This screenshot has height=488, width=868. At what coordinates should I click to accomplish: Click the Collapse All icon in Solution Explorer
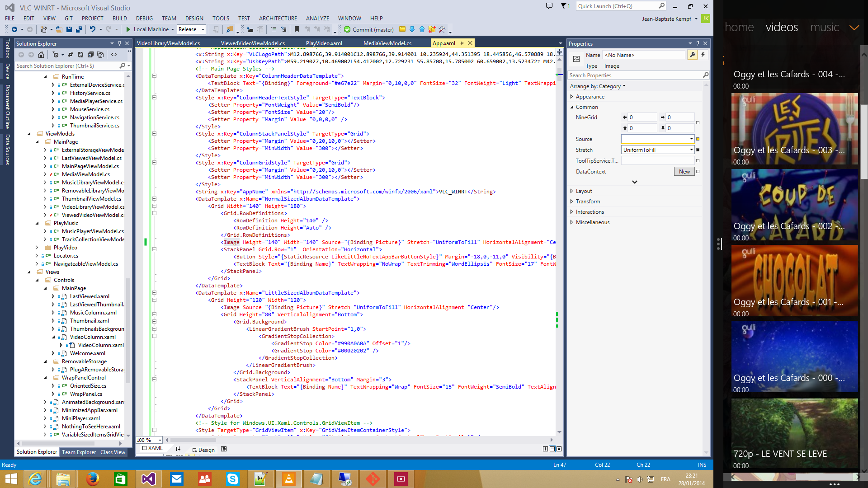(x=90, y=55)
